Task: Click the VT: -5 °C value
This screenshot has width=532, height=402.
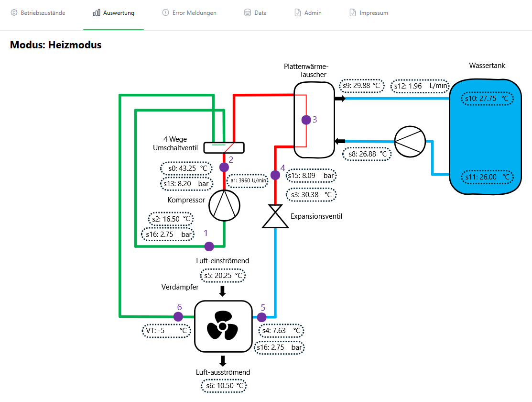Action: pos(167,331)
